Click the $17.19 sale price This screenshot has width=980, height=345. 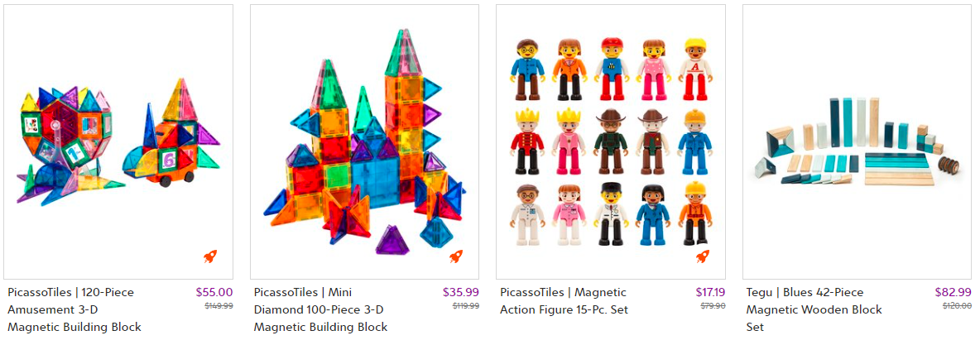pyautogui.click(x=711, y=292)
